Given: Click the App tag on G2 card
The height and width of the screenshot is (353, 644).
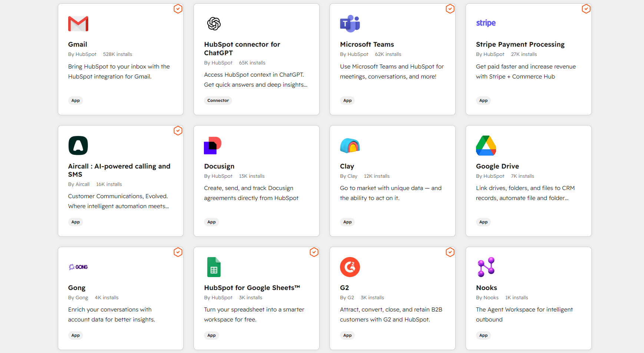Looking at the screenshot, I should coord(347,335).
